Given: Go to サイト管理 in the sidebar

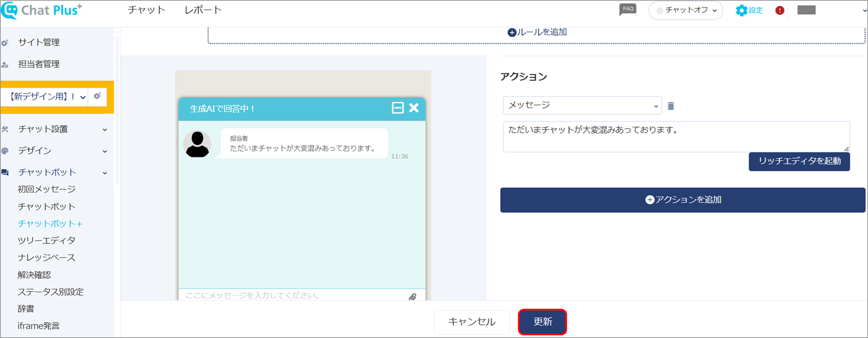Looking at the screenshot, I should (x=39, y=42).
